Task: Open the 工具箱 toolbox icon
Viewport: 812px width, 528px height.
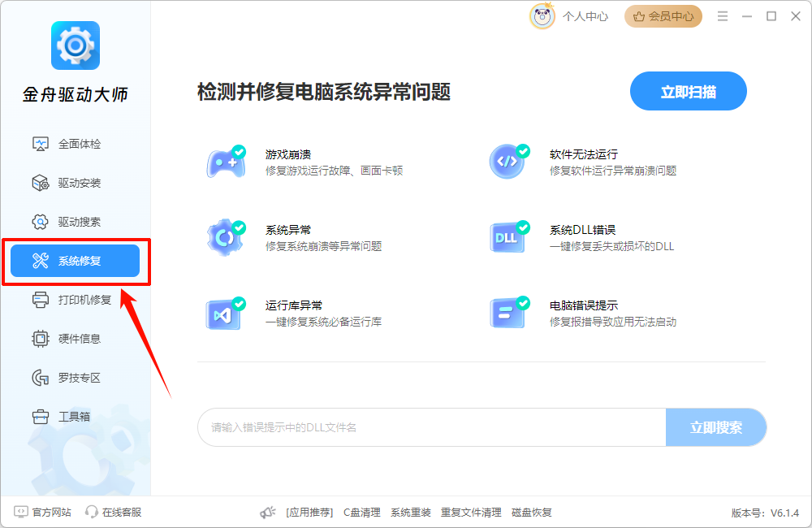Action: [x=38, y=416]
